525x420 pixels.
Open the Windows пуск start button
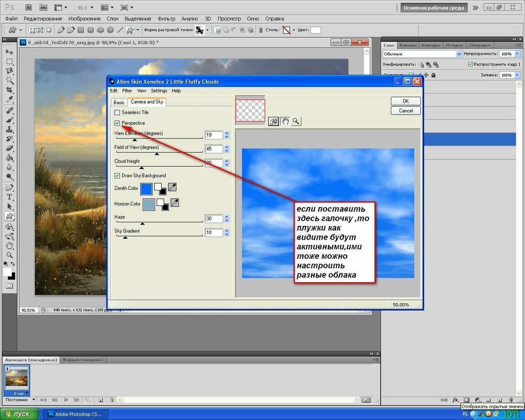(20, 414)
